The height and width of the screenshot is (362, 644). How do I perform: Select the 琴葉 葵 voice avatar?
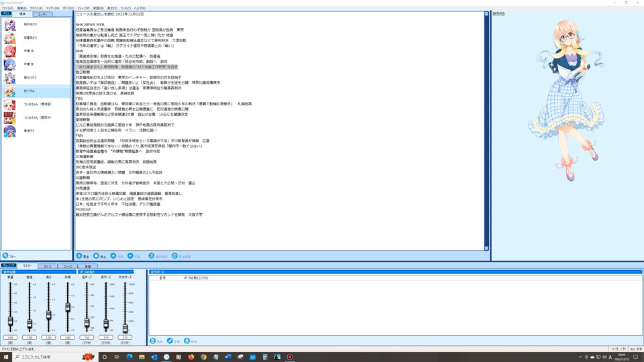(9, 64)
